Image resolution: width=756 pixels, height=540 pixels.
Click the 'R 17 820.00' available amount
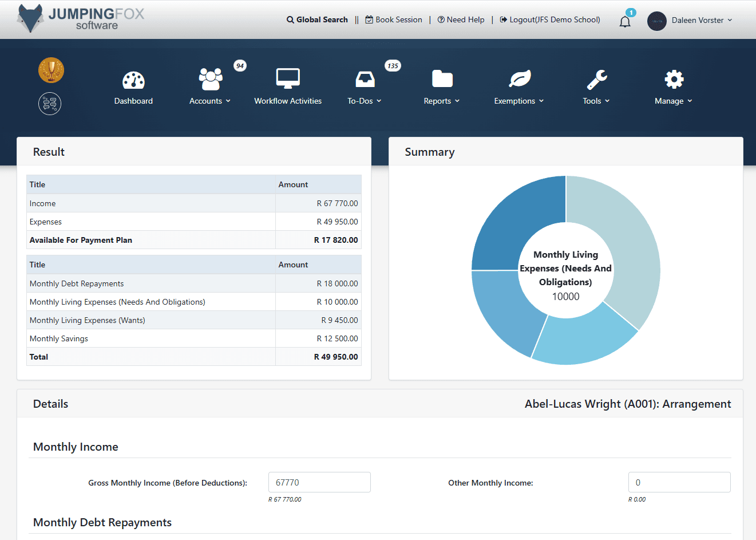click(x=336, y=240)
